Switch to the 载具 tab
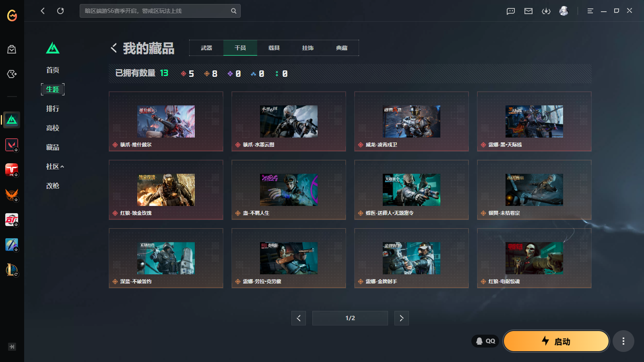 coord(274,48)
